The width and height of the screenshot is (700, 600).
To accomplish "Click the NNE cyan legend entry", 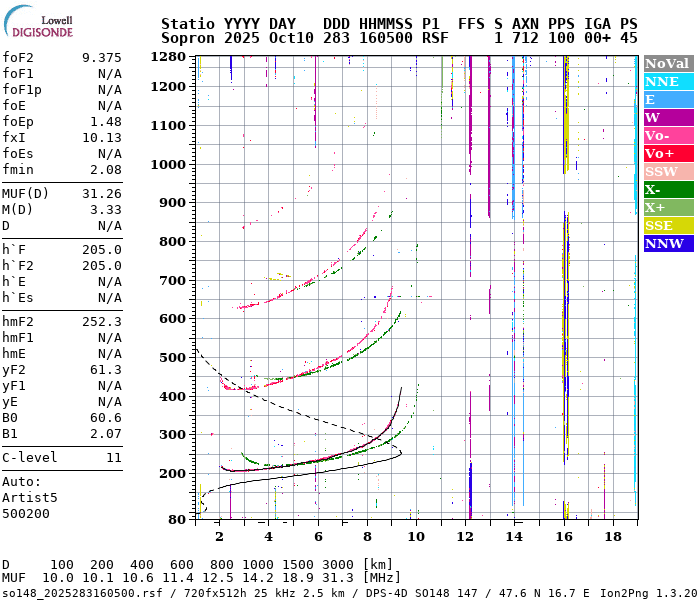I will pyautogui.click(x=668, y=81).
